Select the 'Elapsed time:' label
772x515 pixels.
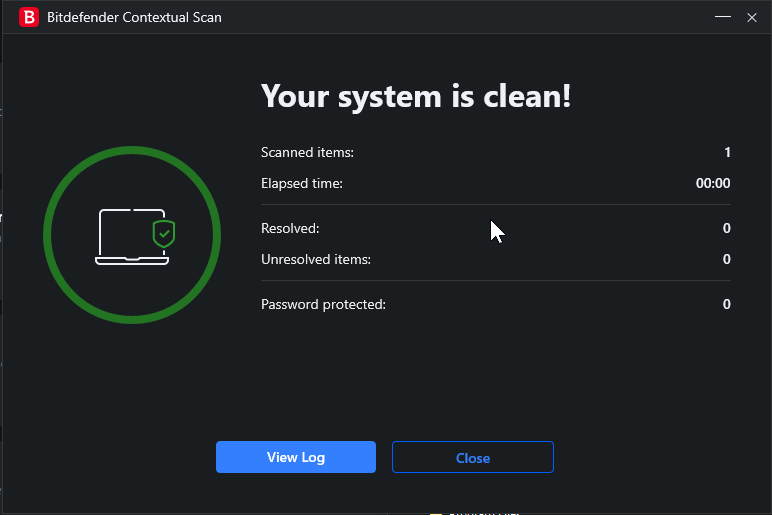coord(302,183)
